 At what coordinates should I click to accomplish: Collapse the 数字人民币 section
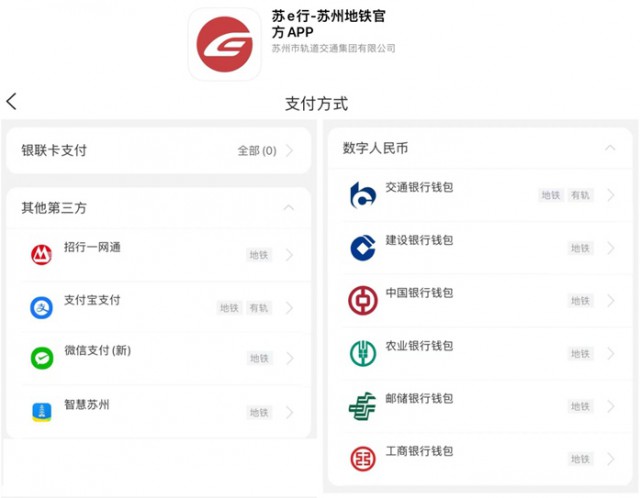pyautogui.click(x=610, y=148)
